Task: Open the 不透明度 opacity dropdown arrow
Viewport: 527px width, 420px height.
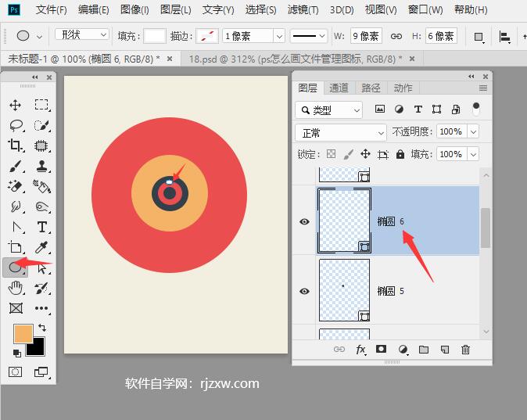Action: click(x=473, y=131)
